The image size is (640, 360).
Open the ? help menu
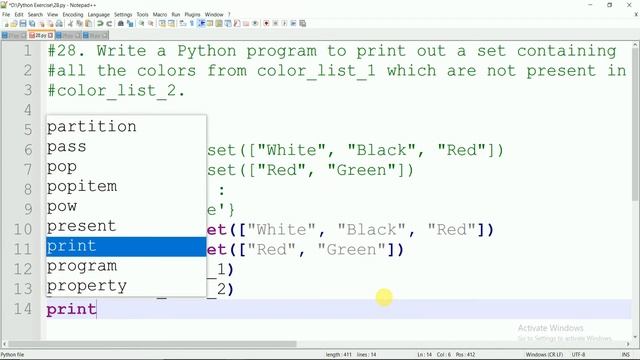point(229,14)
